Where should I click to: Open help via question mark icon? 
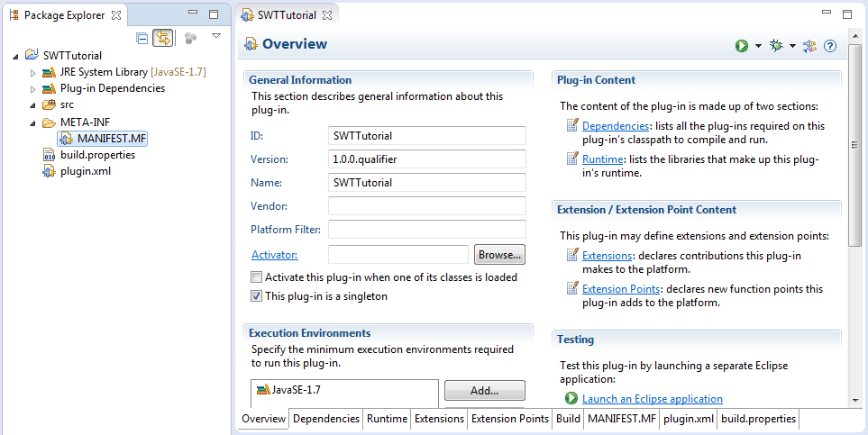pos(830,46)
